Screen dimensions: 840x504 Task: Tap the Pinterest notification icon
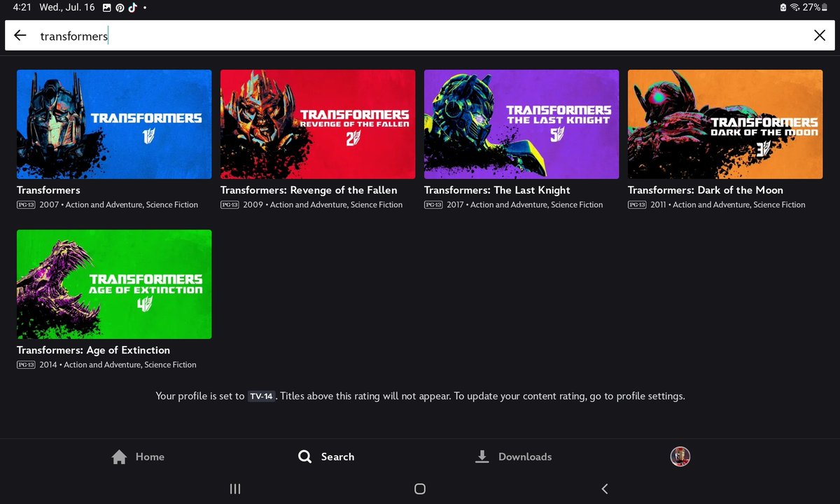[x=120, y=8]
